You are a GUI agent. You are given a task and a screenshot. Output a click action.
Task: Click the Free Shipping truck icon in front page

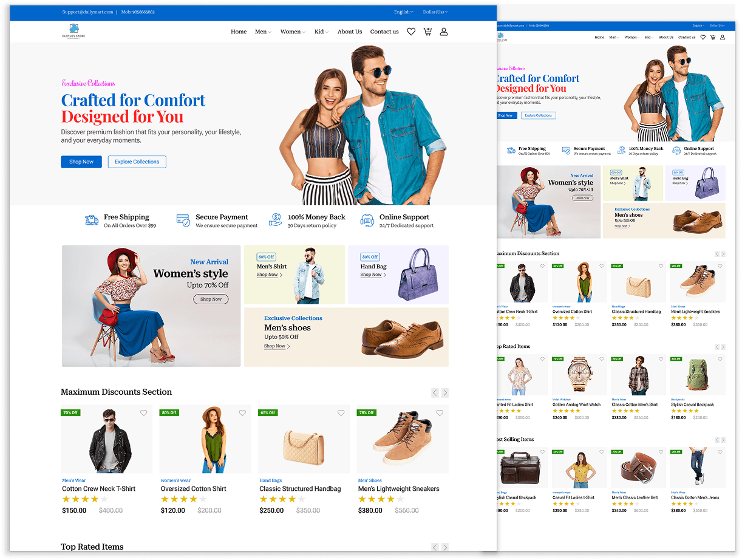click(x=92, y=220)
